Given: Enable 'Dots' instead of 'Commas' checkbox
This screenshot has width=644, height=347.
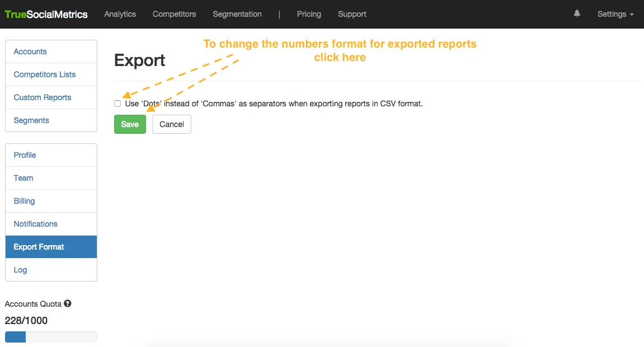Looking at the screenshot, I should pos(117,104).
